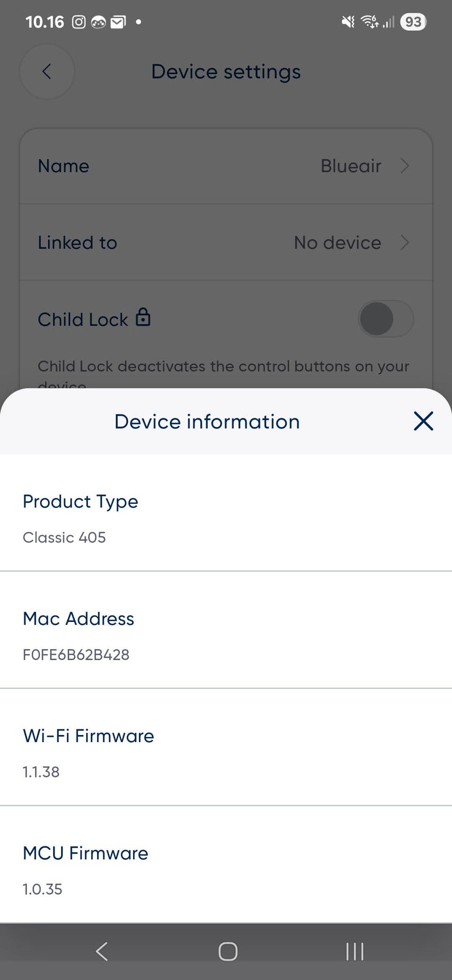This screenshot has width=452, height=980.
Task: Tap the battery indicator showing 93
Action: [413, 22]
